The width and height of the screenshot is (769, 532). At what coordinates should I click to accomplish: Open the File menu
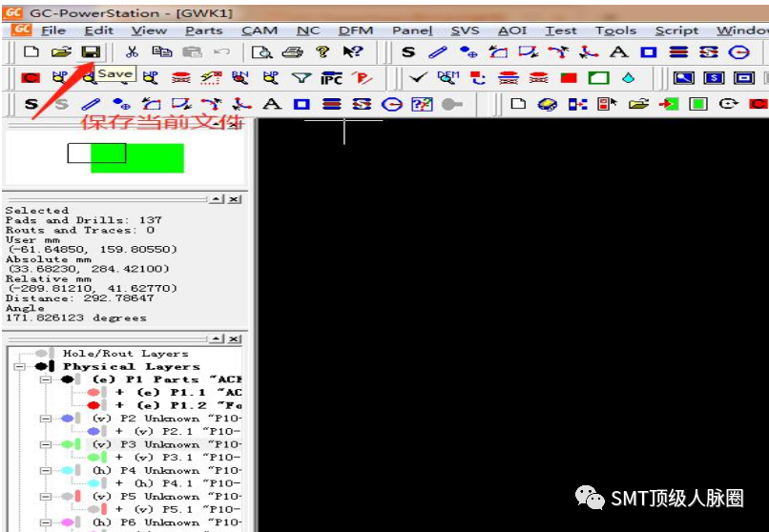click(53, 31)
